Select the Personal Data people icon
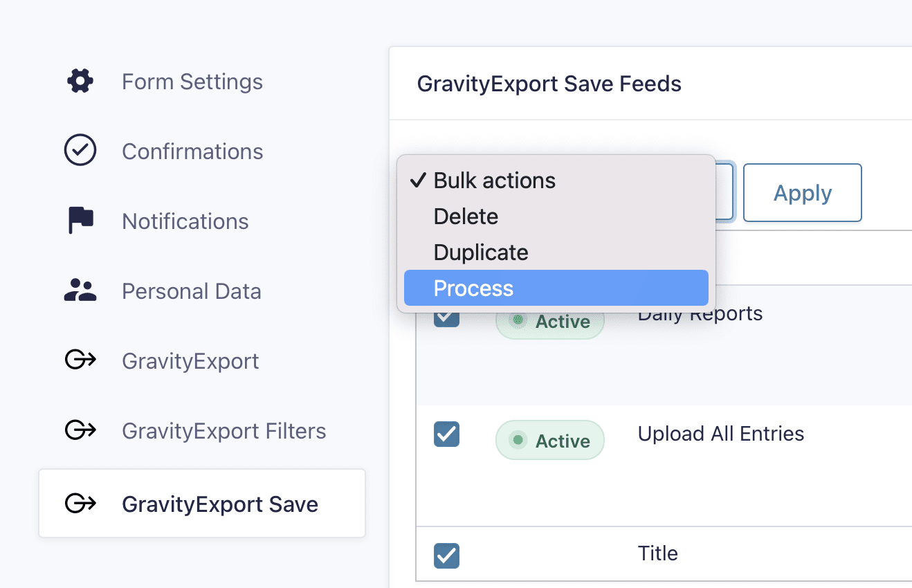This screenshot has width=912, height=588. pos(80,291)
